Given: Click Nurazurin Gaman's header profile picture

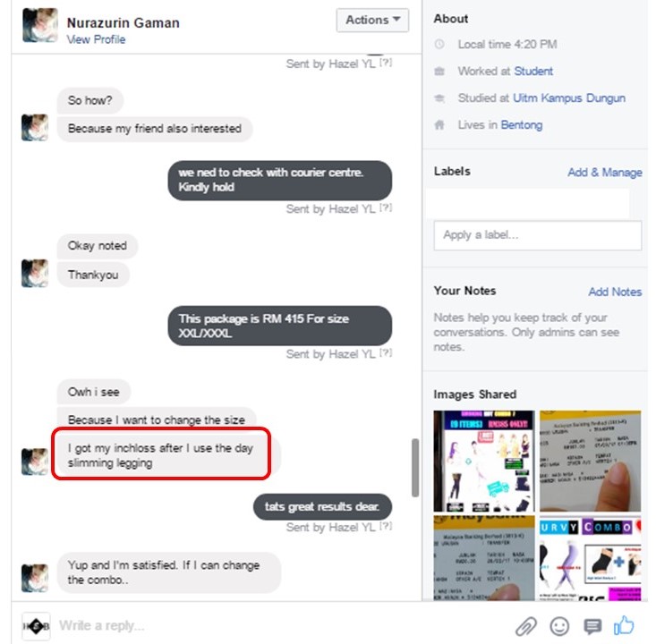Looking at the screenshot, I should point(40,26).
